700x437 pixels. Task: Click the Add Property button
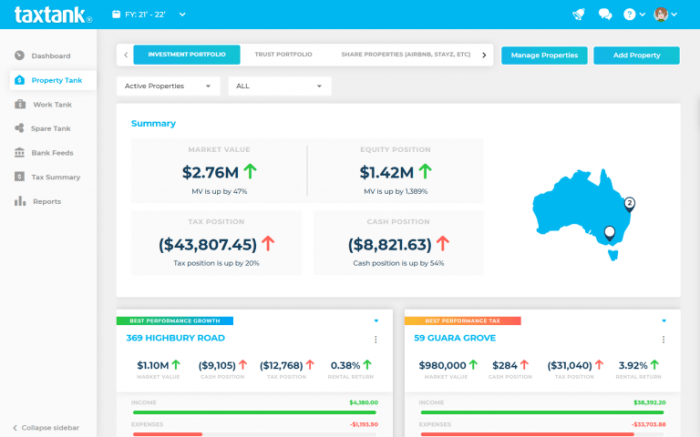(637, 55)
